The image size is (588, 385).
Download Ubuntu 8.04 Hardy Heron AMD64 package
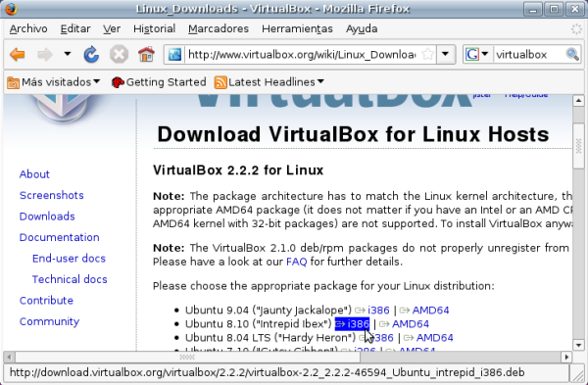point(434,338)
